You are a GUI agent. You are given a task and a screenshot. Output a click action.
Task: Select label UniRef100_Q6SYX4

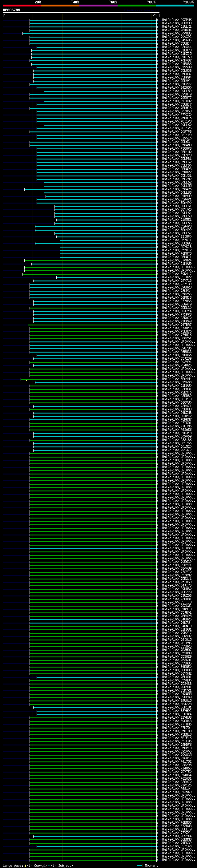(x=176, y=836)
